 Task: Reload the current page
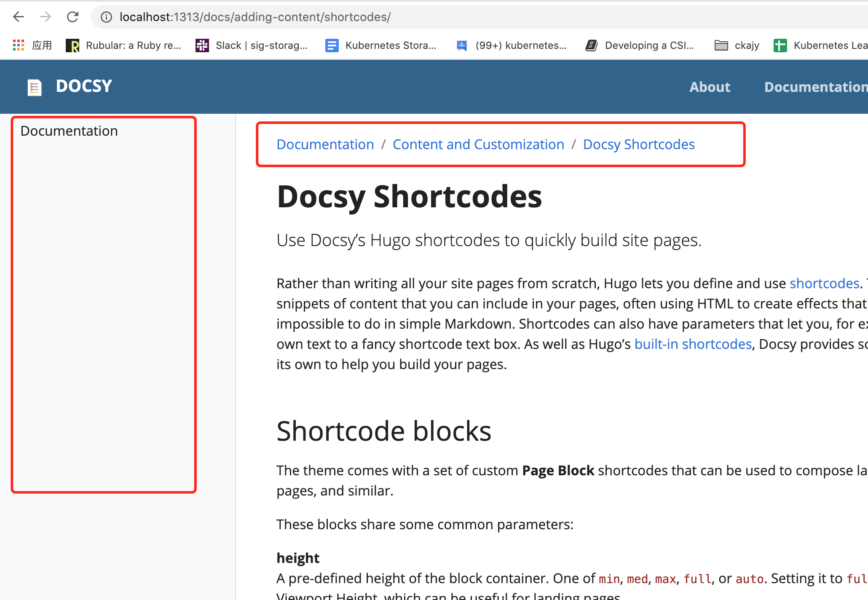point(72,17)
